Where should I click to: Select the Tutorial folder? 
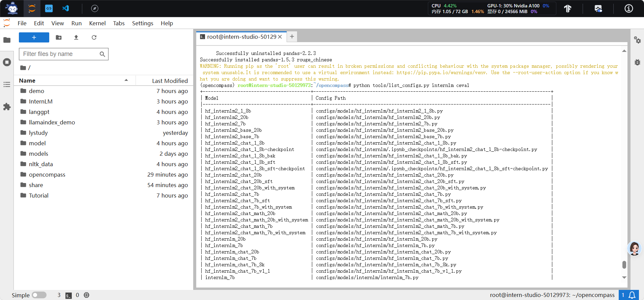pos(104,196)
